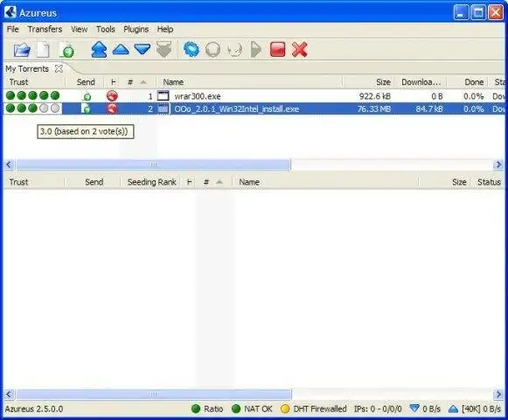Click the download speed arrow icon in status bar

414,409
